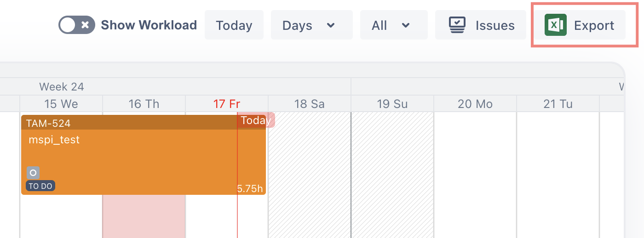Screen dimensions: 644x238
Task: Click the Show Workload label
Action: coord(149,25)
